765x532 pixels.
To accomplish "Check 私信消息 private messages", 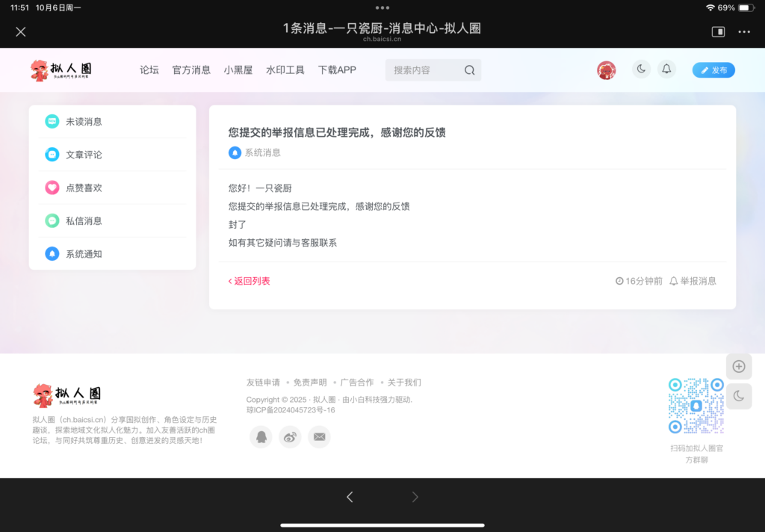I will pos(82,220).
